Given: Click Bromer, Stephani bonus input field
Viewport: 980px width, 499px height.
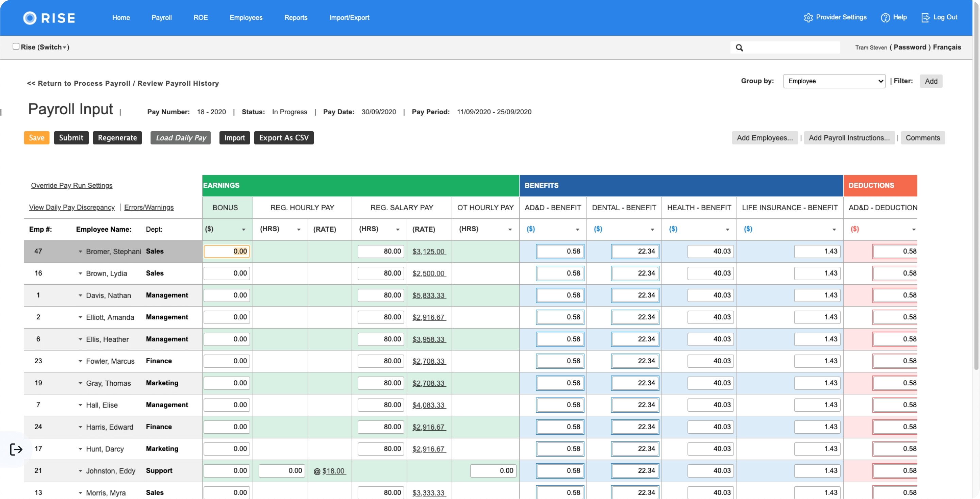Looking at the screenshot, I should point(227,251).
